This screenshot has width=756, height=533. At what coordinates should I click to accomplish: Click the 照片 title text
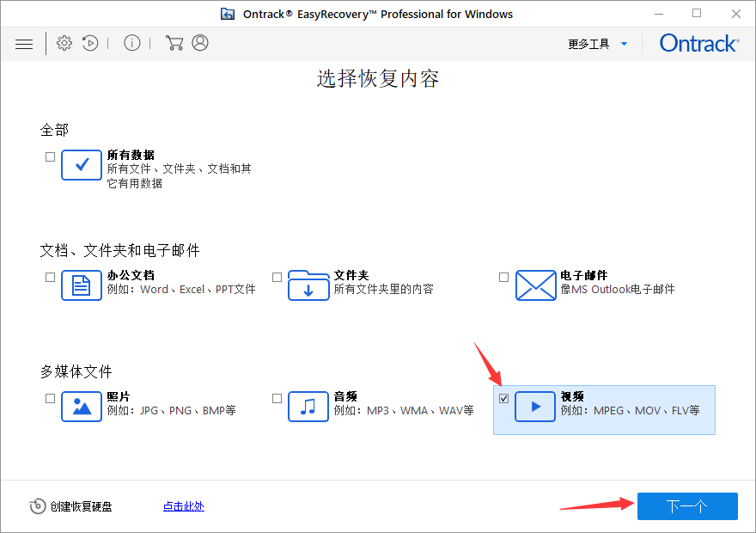119,396
